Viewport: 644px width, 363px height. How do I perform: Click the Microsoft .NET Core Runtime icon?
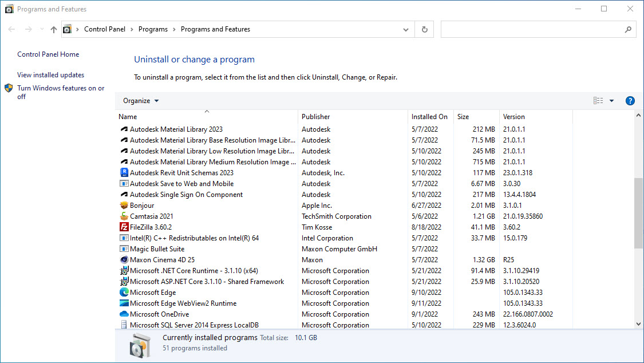pyautogui.click(x=124, y=271)
